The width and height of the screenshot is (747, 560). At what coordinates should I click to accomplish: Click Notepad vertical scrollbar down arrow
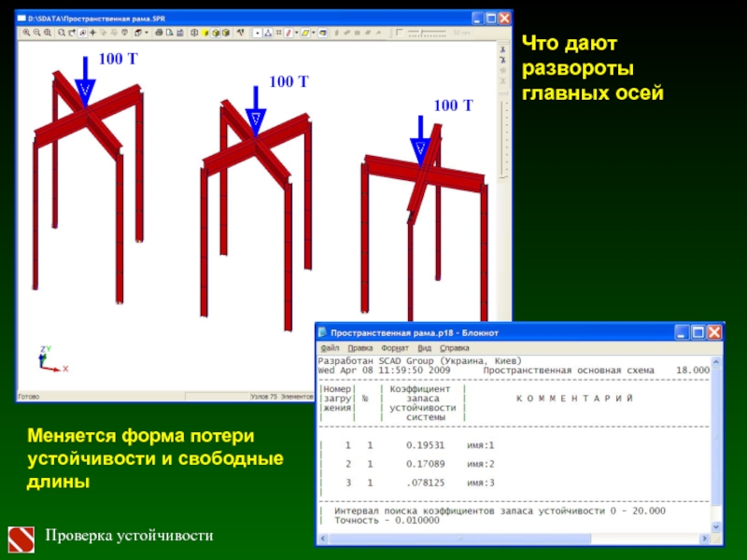click(716, 526)
